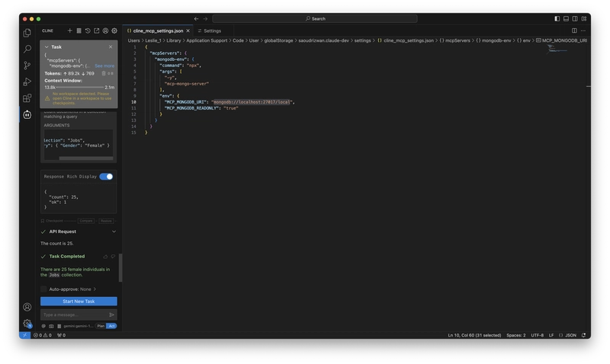Click the @ add context icon
This screenshot has height=364, width=610.
pyautogui.click(x=43, y=326)
